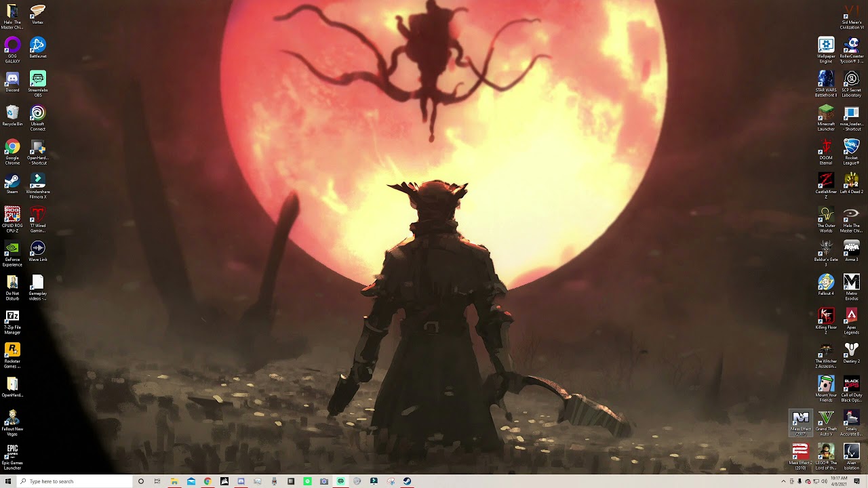The image size is (868, 488).
Task: Click the taskbar search box
Action: (x=75, y=481)
